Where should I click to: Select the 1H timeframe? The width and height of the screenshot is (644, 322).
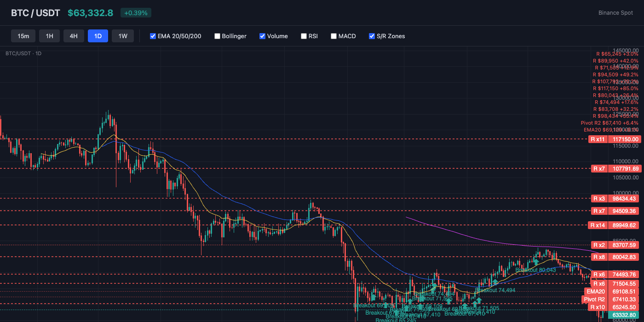tap(49, 36)
